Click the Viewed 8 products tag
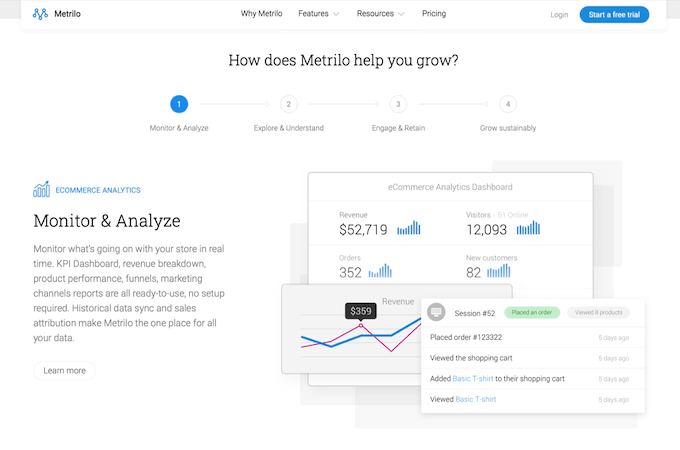680x450 pixels. (598, 313)
